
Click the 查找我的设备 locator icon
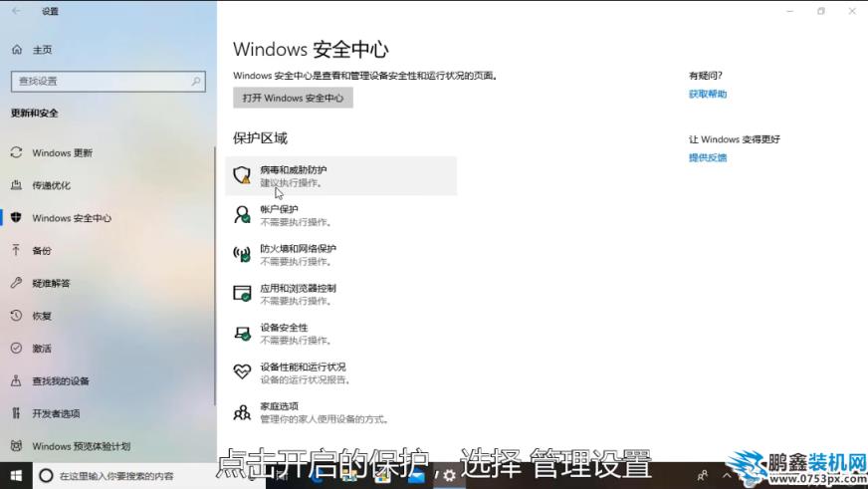16,380
